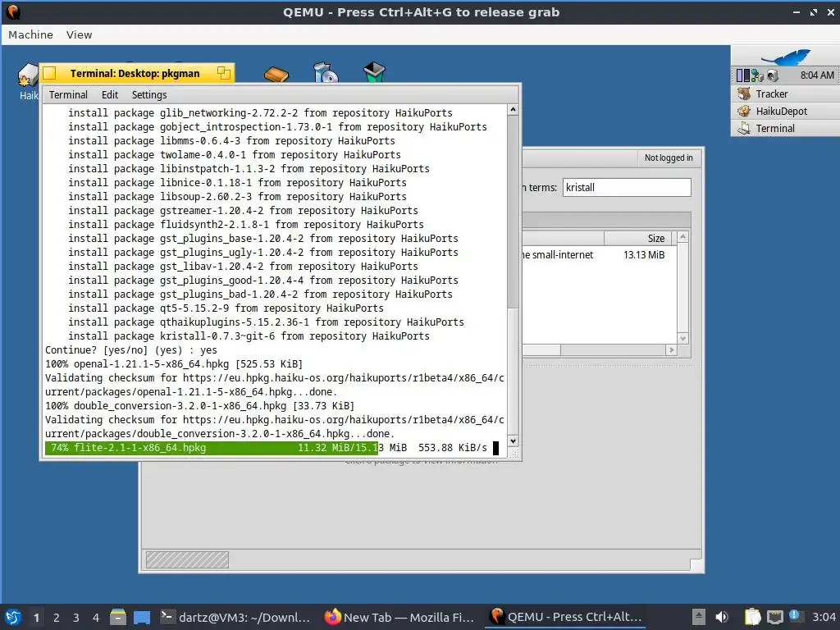Open the clipboard tray icon

tap(752, 617)
